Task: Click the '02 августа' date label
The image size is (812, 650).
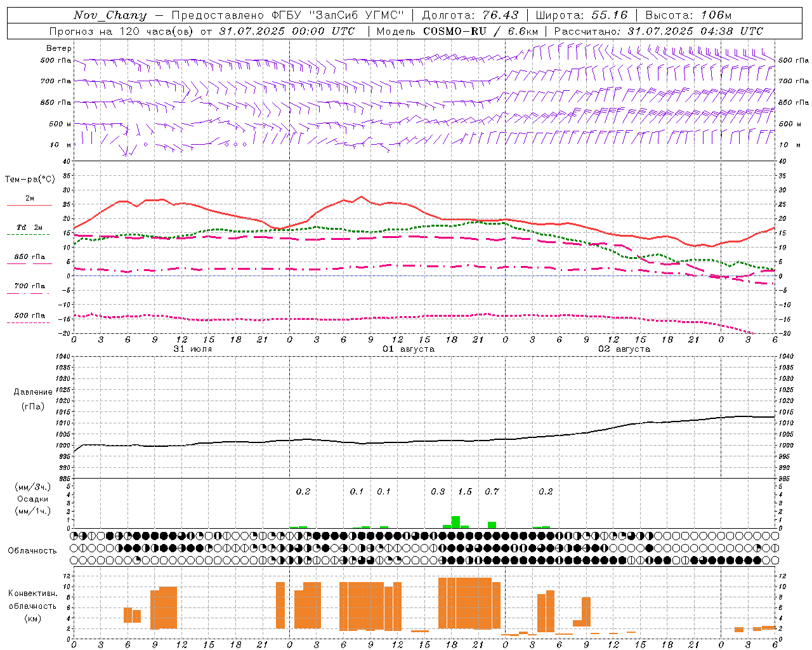Action: point(624,349)
